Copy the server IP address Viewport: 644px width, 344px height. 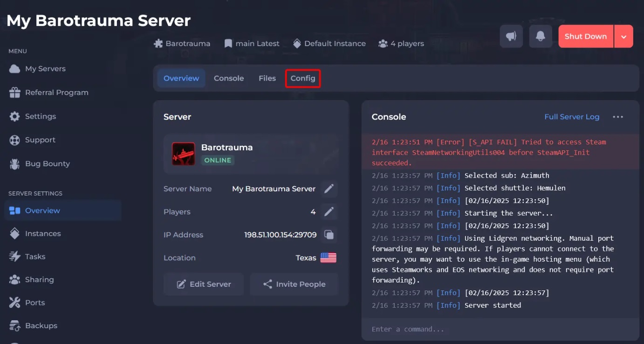coord(329,235)
